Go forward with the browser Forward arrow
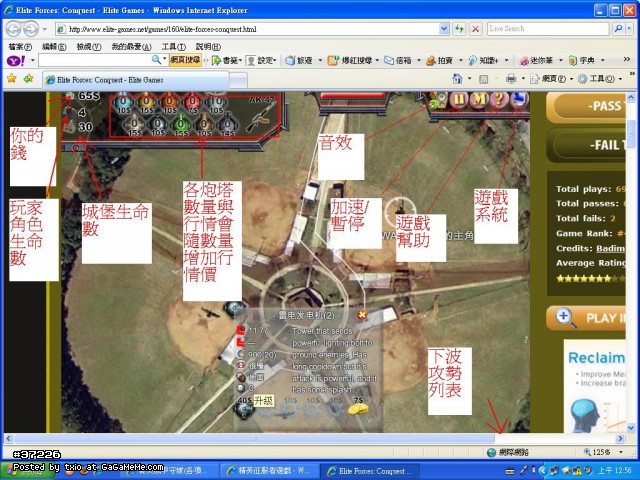The image size is (640, 480). click(30, 29)
